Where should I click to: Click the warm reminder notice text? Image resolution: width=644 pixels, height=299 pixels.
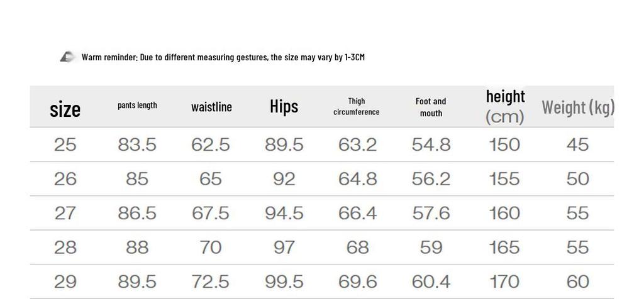tap(223, 57)
